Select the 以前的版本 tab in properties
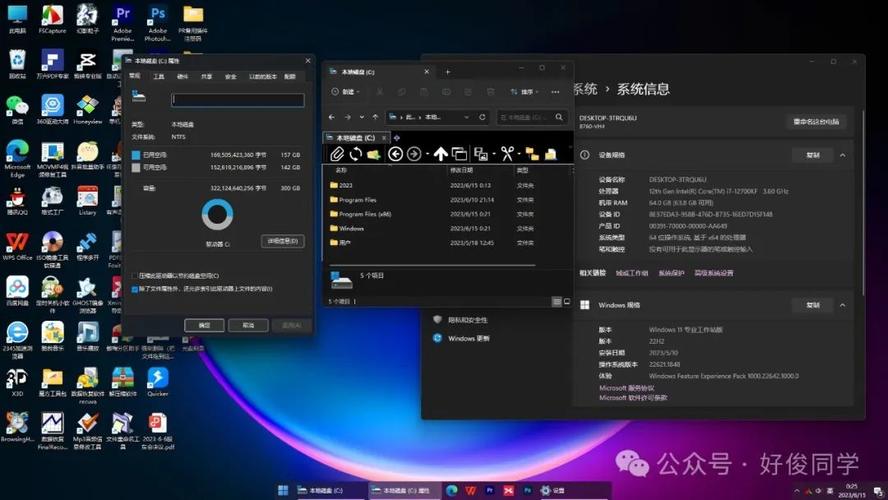This screenshot has width=888, height=500. tap(263, 76)
